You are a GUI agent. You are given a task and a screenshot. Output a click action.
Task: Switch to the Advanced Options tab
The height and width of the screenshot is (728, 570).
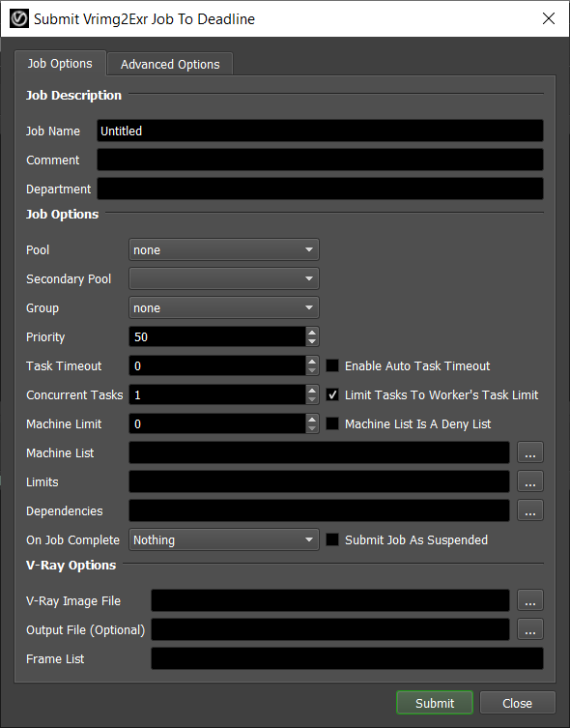(x=170, y=64)
